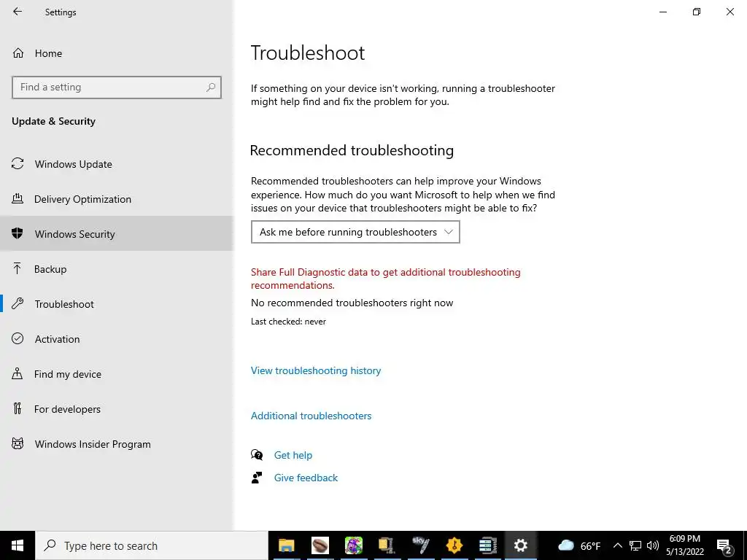Select Delivery Optimization in sidebar
747x560 pixels.
pos(82,199)
